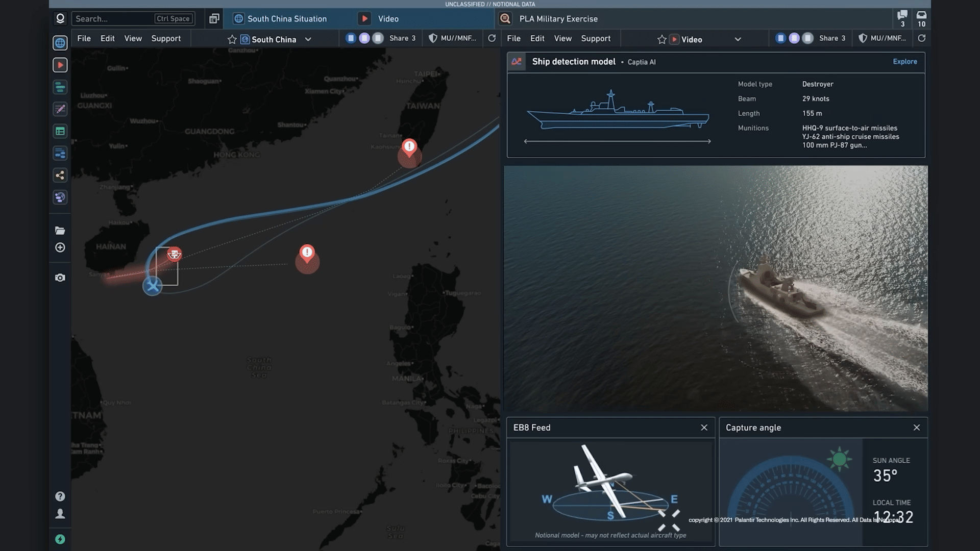Click the Captia AI label

[x=641, y=62]
